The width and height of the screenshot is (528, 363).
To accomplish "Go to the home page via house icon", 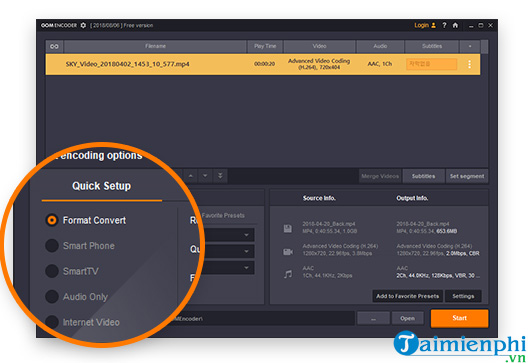I will point(455,25).
